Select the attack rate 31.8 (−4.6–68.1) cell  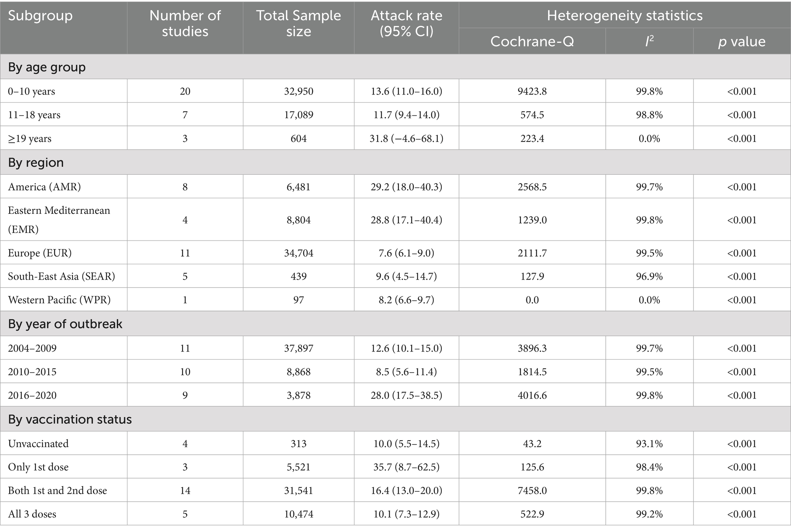pyautogui.click(x=406, y=138)
